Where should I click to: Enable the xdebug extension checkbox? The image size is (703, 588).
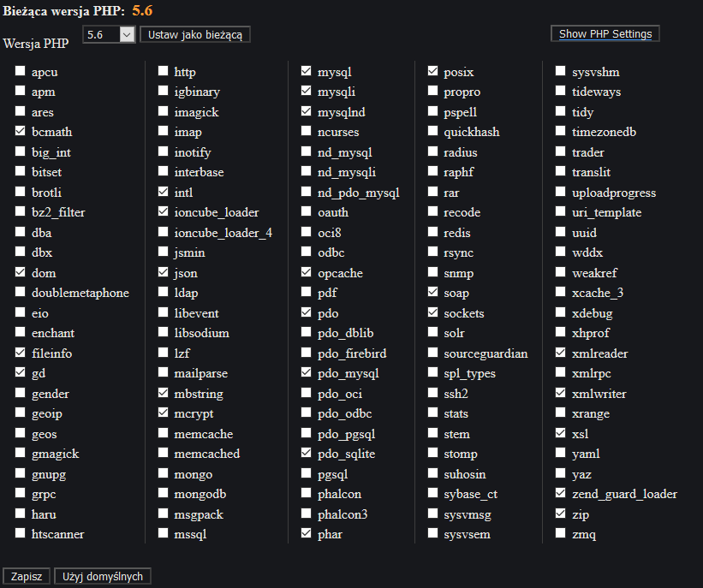(x=561, y=313)
